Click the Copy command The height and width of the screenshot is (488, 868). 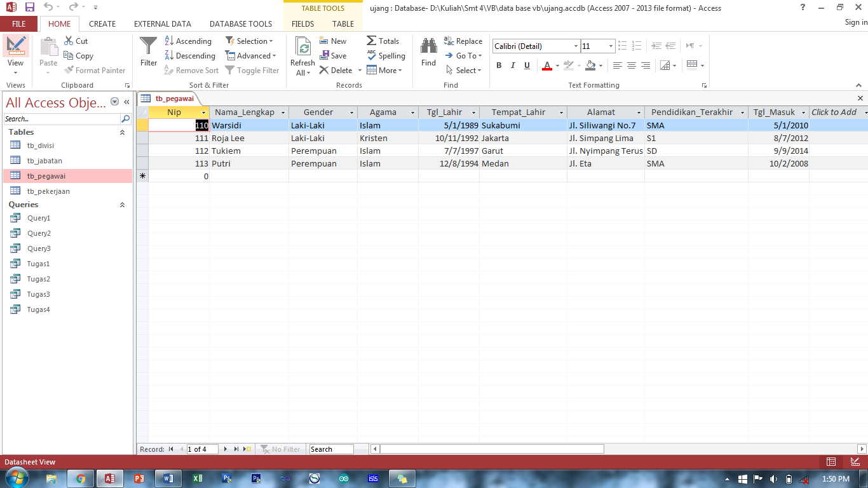tap(78, 56)
